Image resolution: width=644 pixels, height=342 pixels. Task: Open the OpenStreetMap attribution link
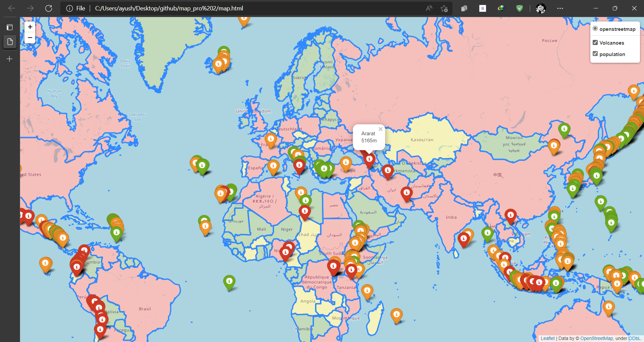596,338
